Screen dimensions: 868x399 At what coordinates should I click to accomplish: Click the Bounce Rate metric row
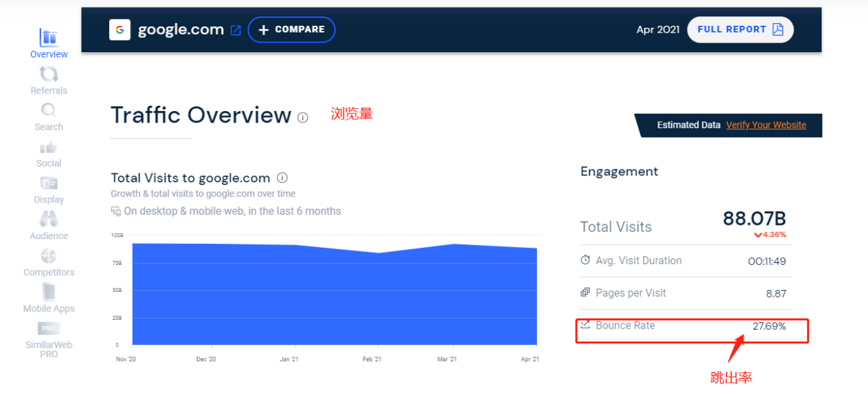coord(685,326)
